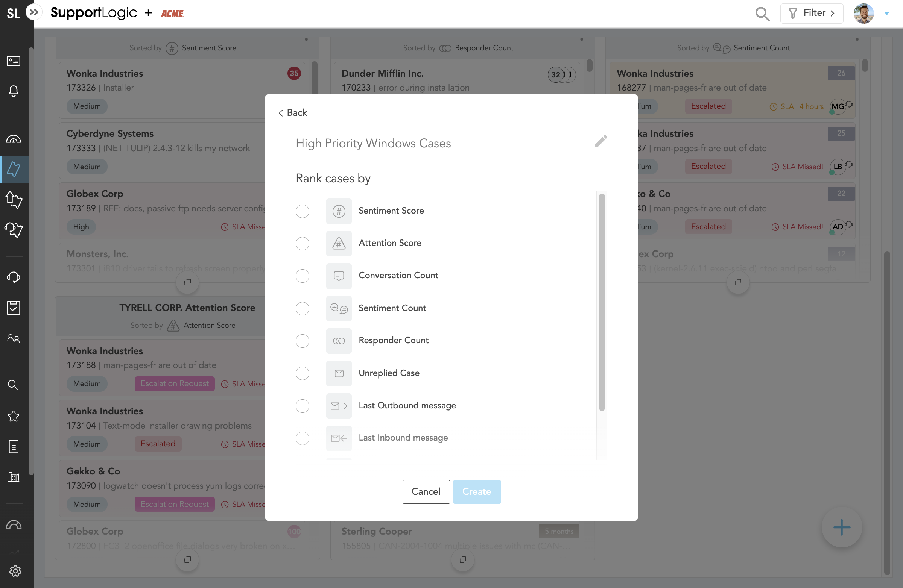Click the search magnifier in top bar
Viewport: 903px width, 588px height.
coord(762,14)
